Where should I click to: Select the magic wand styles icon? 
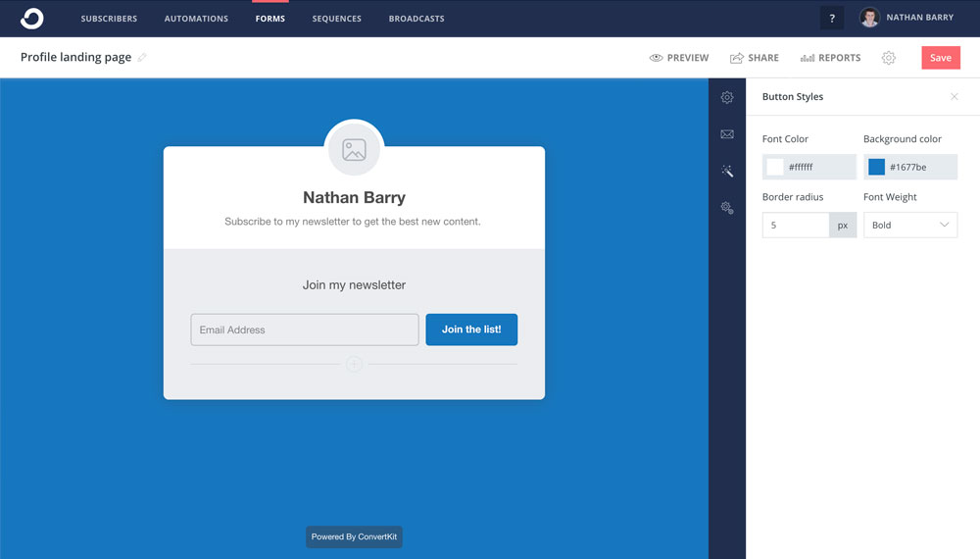[727, 171]
